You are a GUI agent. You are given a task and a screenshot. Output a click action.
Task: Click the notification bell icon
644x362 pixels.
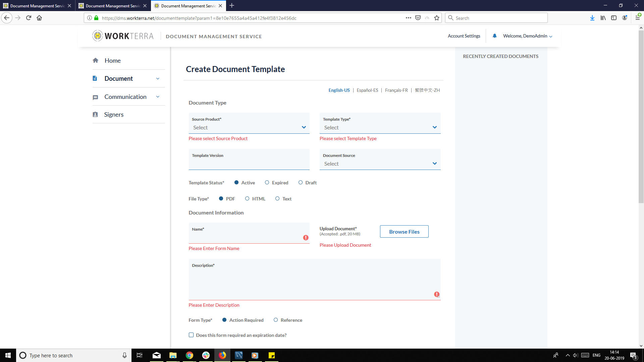point(494,36)
